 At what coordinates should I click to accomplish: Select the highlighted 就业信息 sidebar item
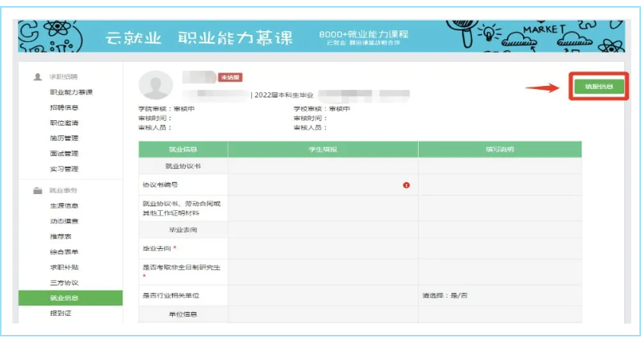coord(64,298)
